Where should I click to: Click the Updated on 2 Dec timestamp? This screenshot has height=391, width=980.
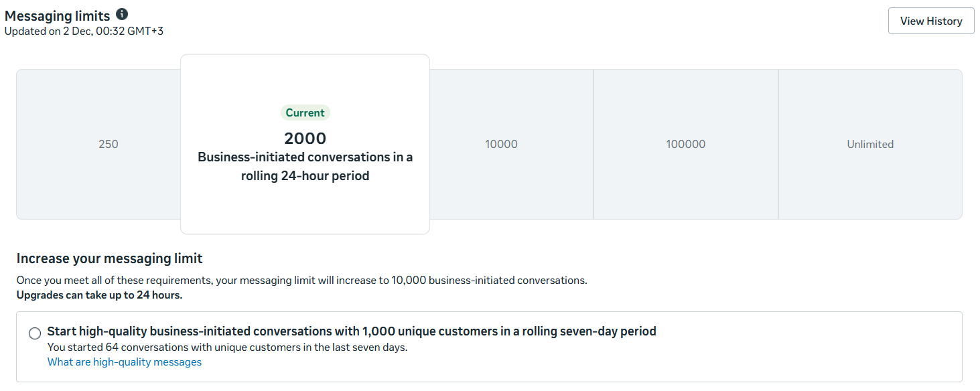pos(67,31)
